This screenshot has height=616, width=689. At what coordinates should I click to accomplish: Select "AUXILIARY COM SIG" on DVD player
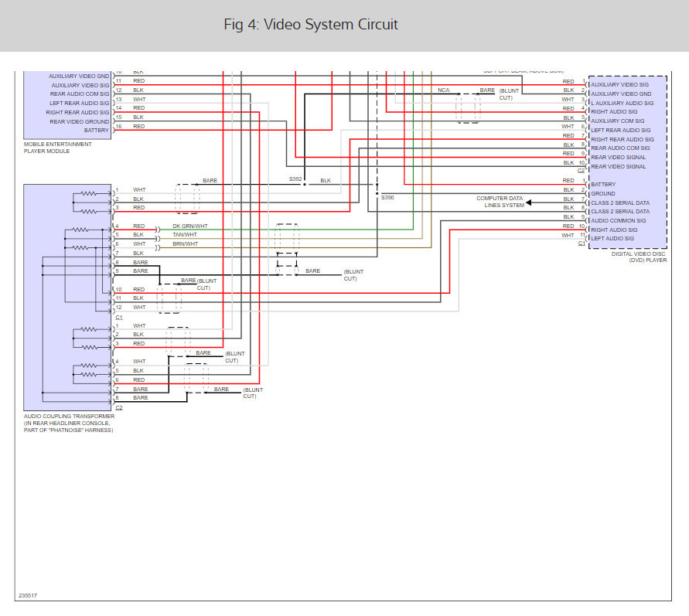pos(617,121)
